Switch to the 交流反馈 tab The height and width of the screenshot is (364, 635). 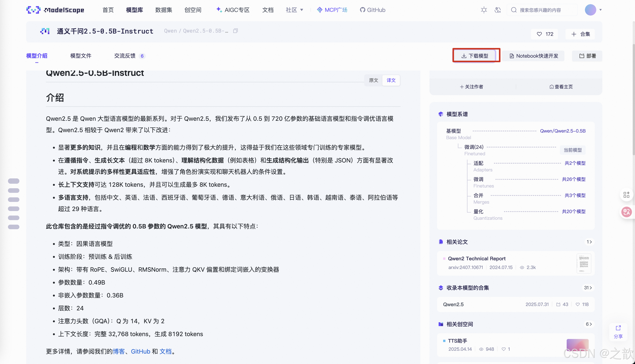(125, 56)
